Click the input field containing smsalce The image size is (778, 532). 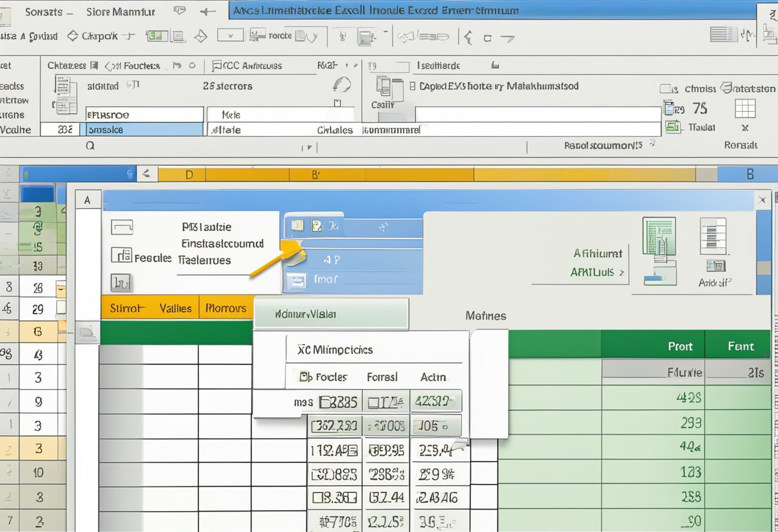(x=145, y=129)
